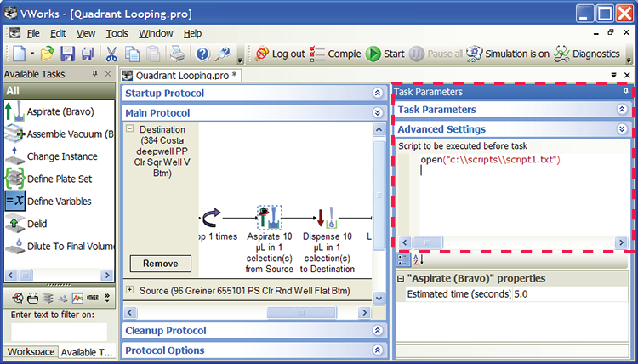Expand the Source plate row
Viewport: 638px width, 364px height.
pyautogui.click(x=130, y=290)
